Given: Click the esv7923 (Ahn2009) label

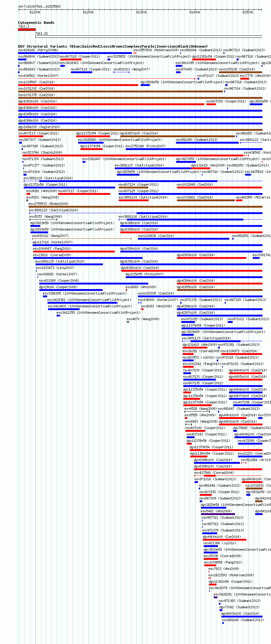Looking at the screenshot, I should [x=224, y=569].
